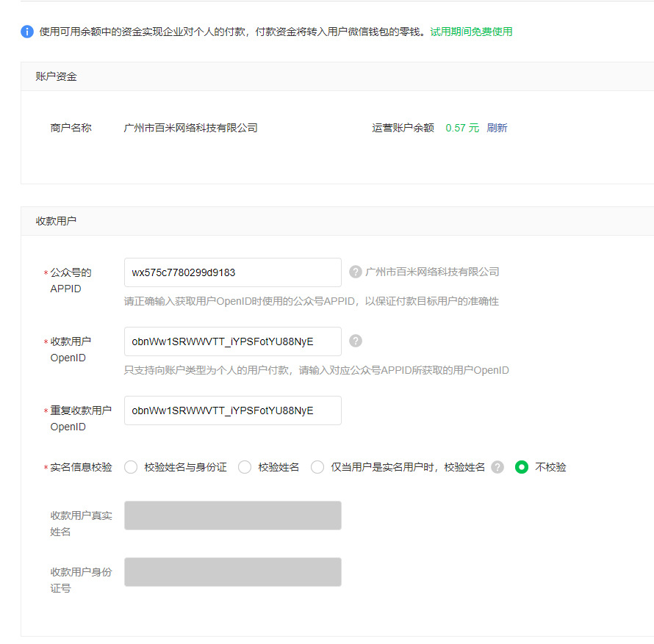The height and width of the screenshot is (644, 654).
Task: Open the 试用期间免费使用 link
Action: point(471,32)
